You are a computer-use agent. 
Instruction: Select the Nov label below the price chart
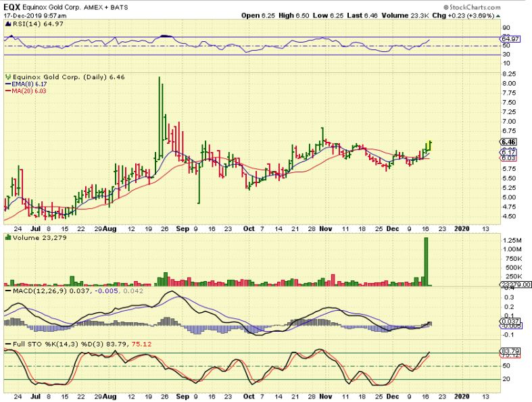coord(327,228)
